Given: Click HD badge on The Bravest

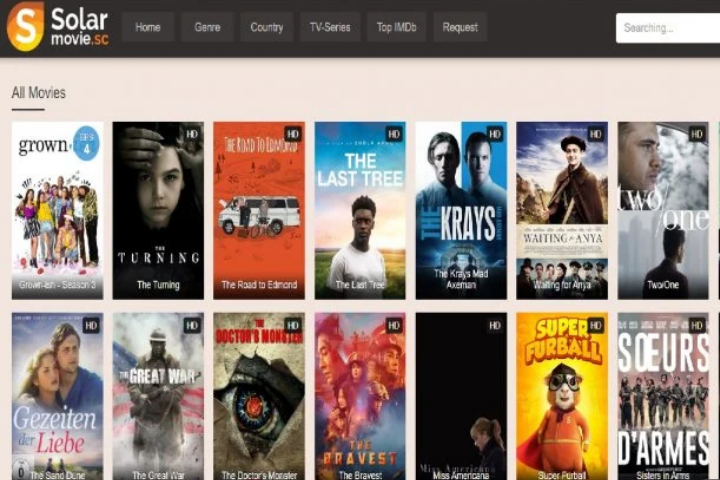Looking at the screenshot, I should (394, 326).
